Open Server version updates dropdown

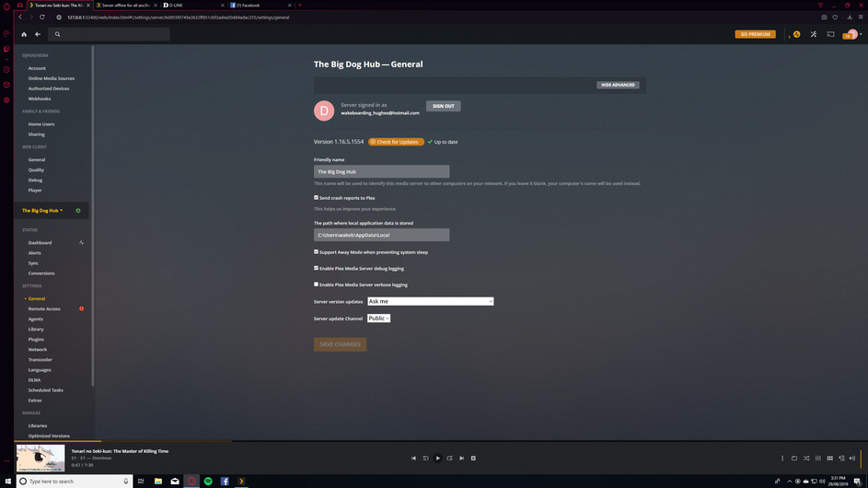430,301
